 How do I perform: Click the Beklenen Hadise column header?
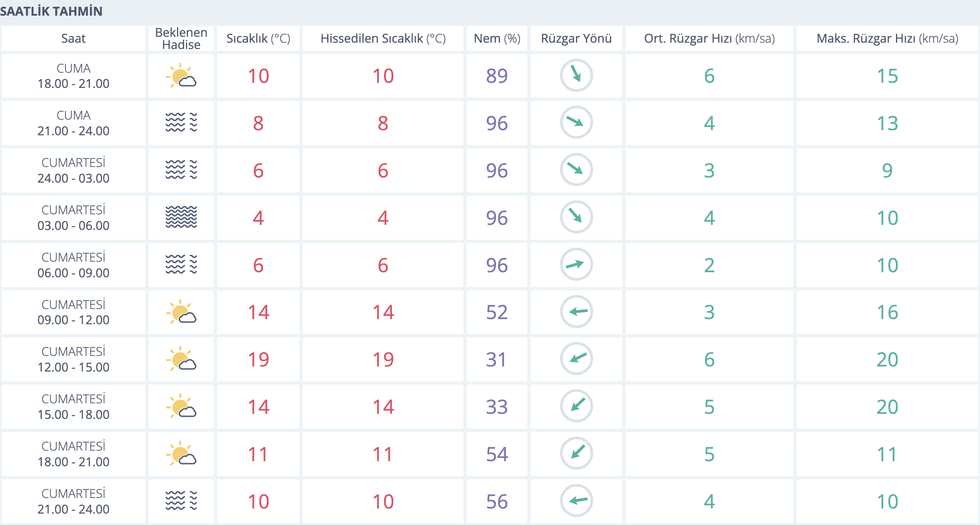click(x=181, y=38)
